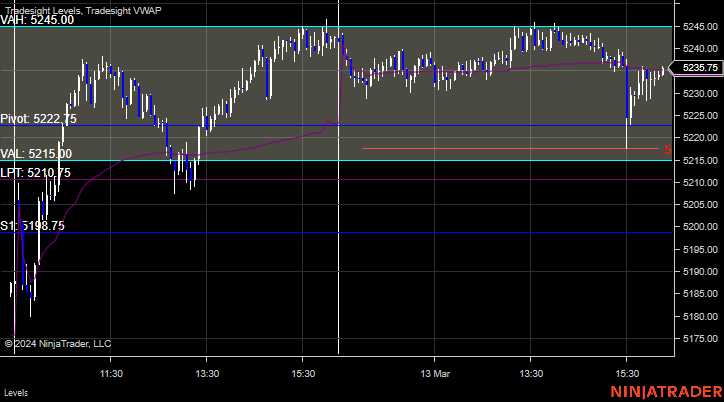Click the Tradesight Levels, Tradesight VWAP indicator label
The width and height of the screenshot is (724, 402).
coord(83,10)
